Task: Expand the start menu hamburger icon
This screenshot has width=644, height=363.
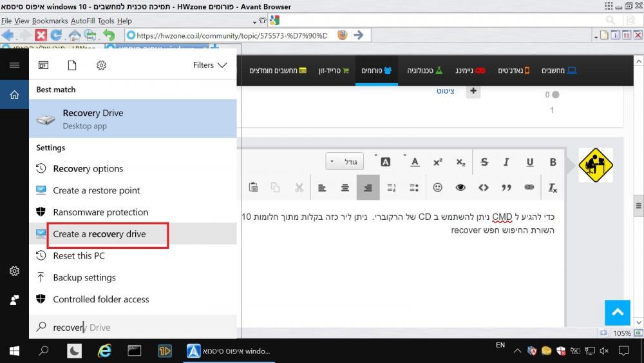Action: [14, 65]
